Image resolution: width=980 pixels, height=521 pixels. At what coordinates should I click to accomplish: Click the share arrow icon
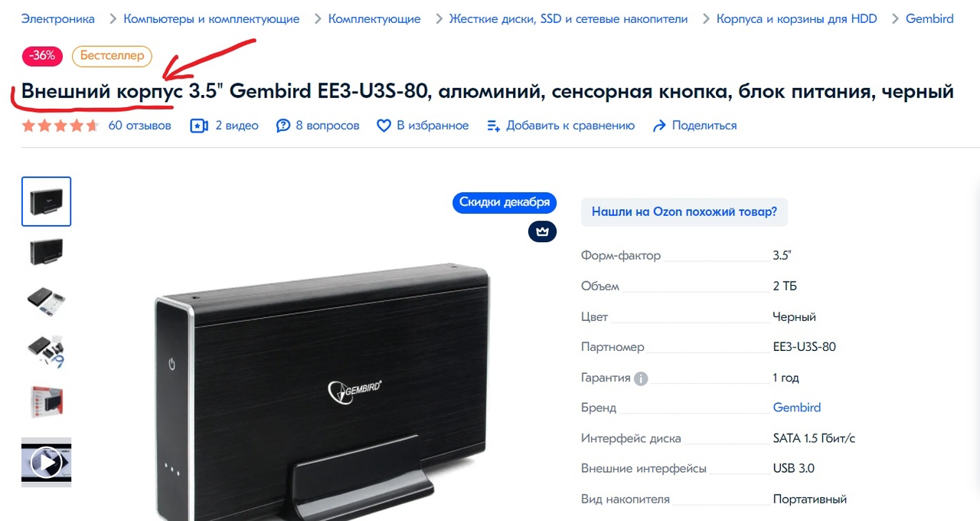coord(659,126)
